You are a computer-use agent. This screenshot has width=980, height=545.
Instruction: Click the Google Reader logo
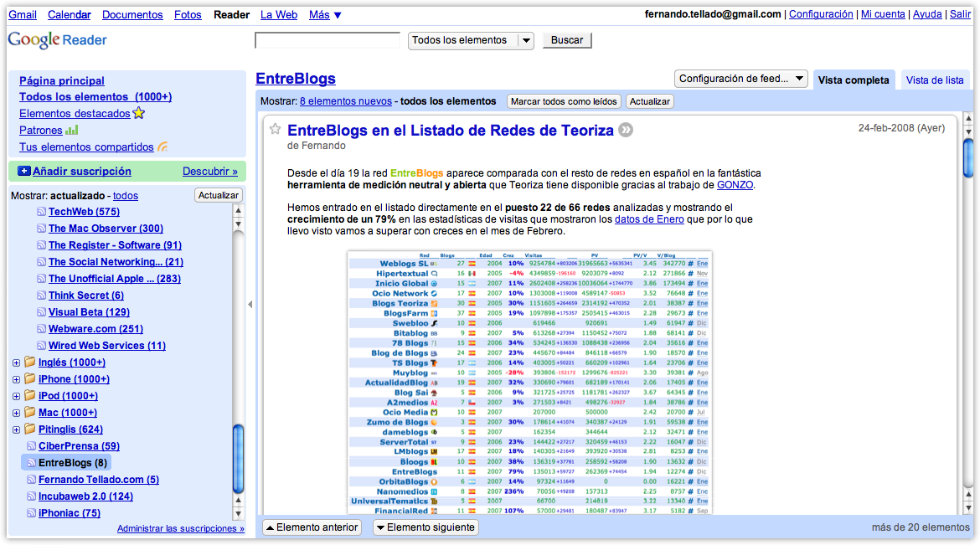[58, 40]
